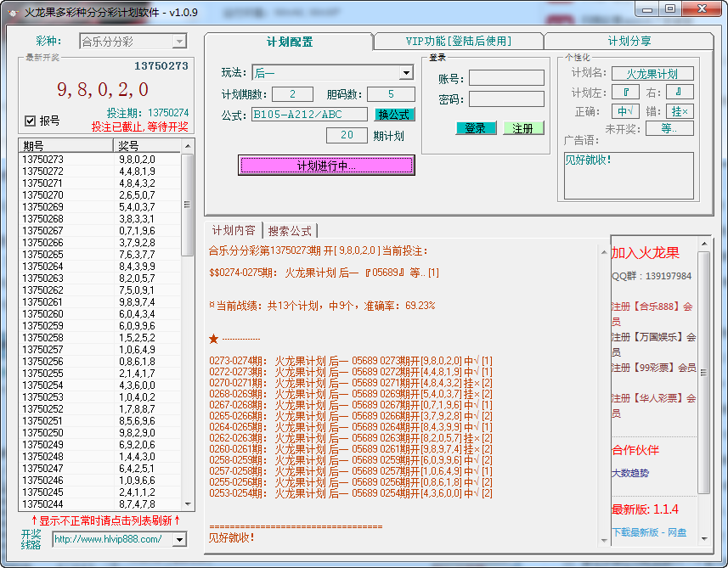Click the 下载最新版 - 网盘 link
Image resolution: width=728 pixels, height=568 pixels.
[x=649, y=532]
